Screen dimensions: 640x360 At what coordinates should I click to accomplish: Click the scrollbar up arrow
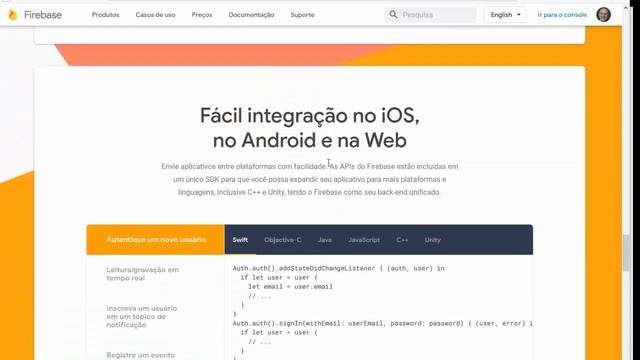(x=626, y=8)
